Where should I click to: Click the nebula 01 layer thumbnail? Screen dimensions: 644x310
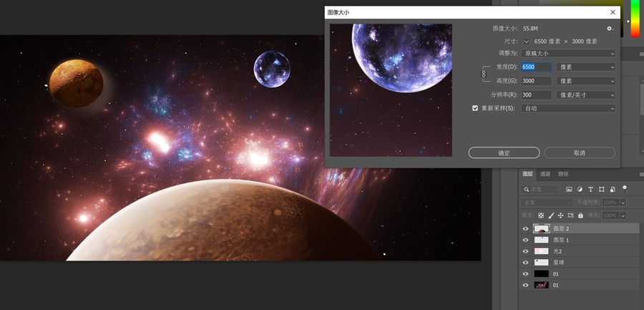pos(541,285)
